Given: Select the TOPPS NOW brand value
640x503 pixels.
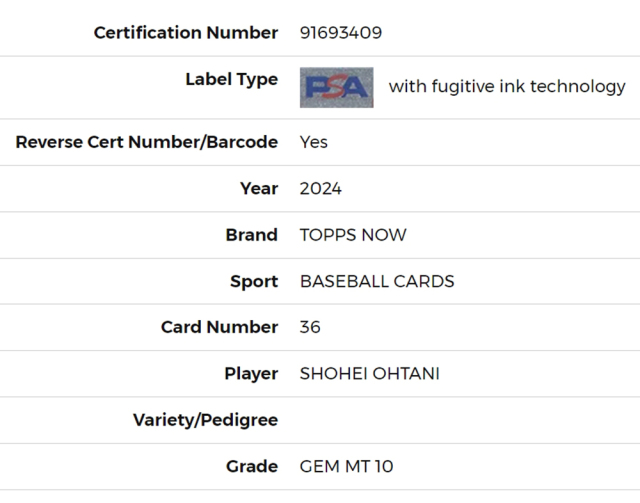Looking at the screenshot, I should [x=353, y=235].
